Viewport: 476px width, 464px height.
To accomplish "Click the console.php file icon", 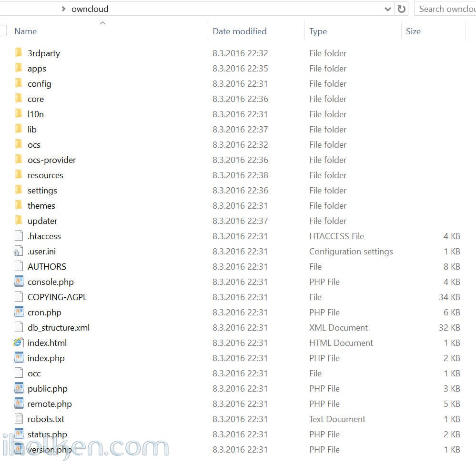I will click(19, 282).
